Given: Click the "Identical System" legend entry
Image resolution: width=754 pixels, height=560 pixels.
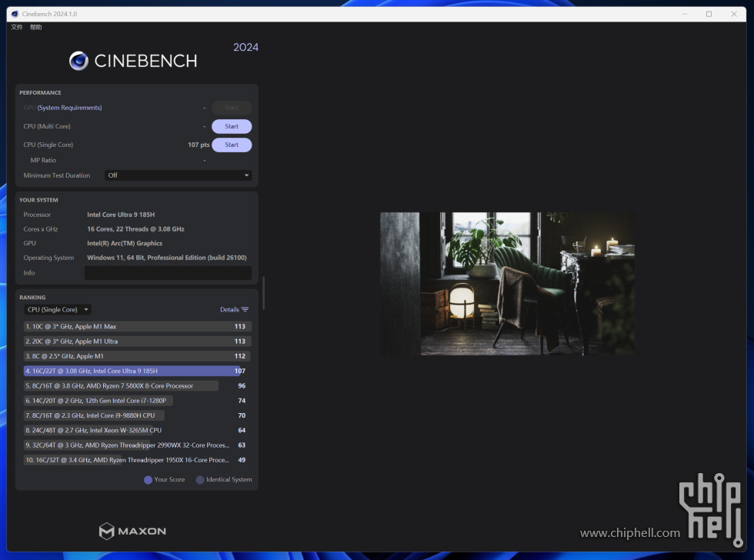Looking at the screenshot, I should (224, 480).
